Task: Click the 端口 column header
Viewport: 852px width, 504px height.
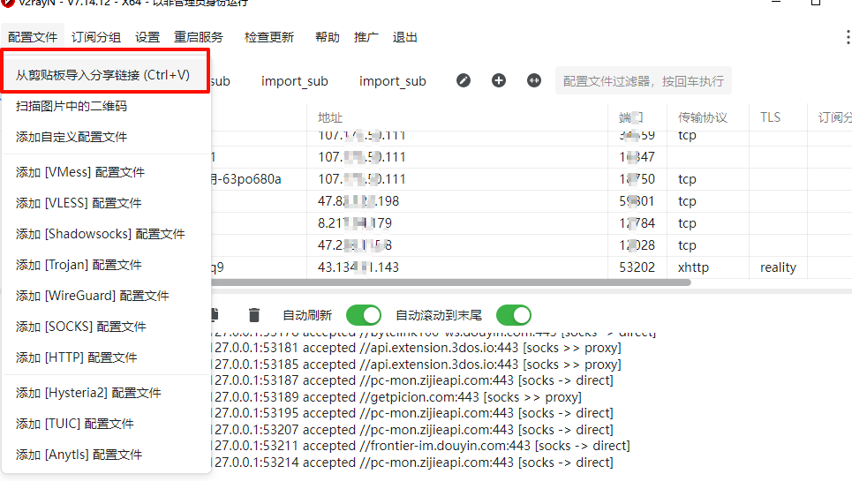Action: click(637, 117)
